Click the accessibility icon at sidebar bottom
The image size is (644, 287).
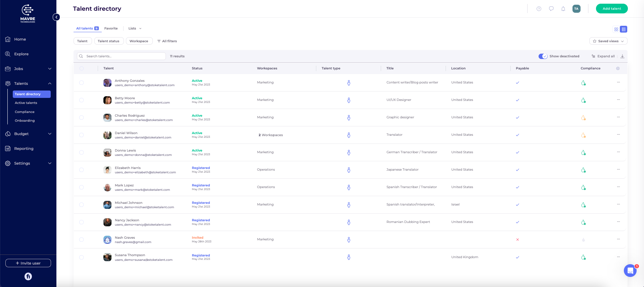pyautogui.click(x=28, y=276)
